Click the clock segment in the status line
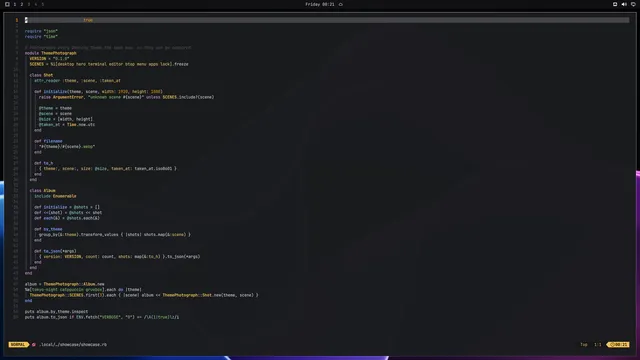This screenshot has width=640, height=360. (x=618, y=344)
